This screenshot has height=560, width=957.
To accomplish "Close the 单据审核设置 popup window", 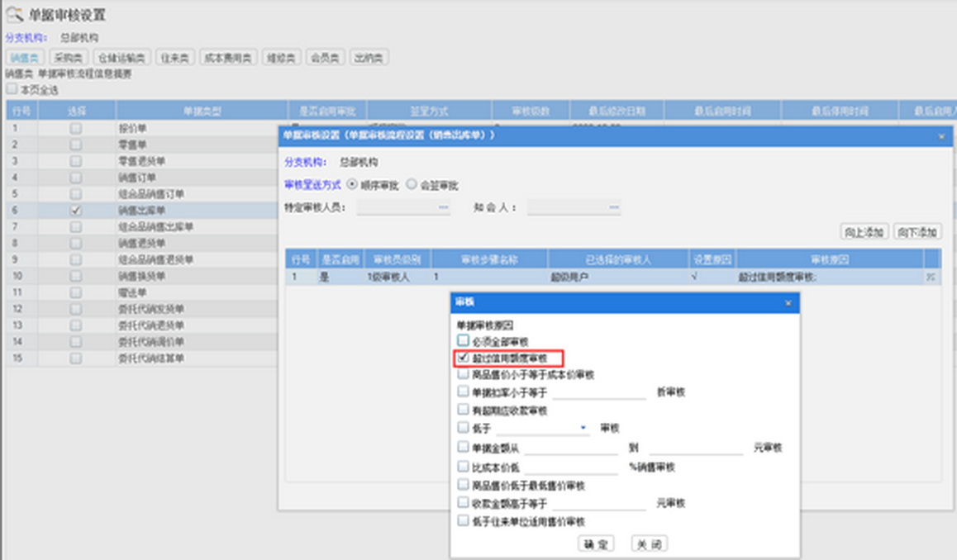I will click(x=941, y=135).
